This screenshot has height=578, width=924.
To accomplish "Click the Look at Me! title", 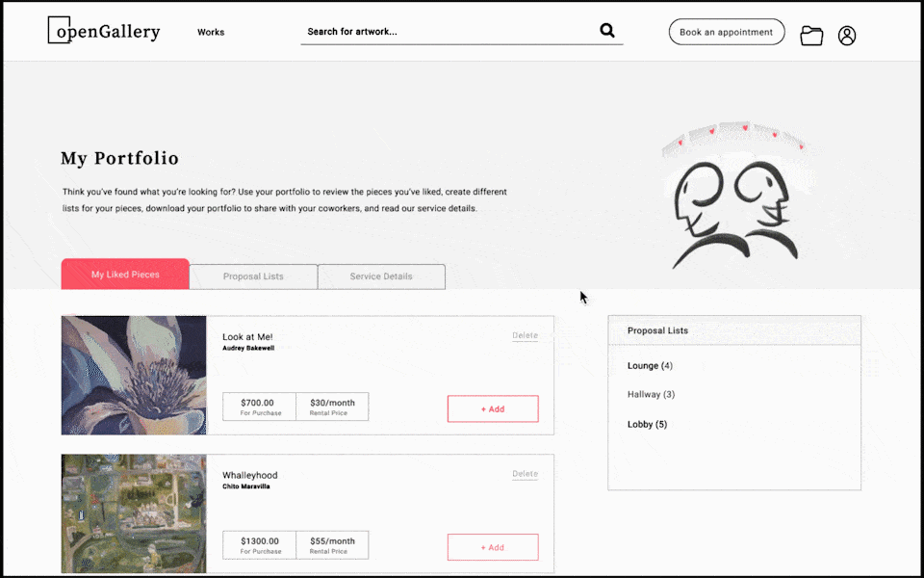I will 247,337.
